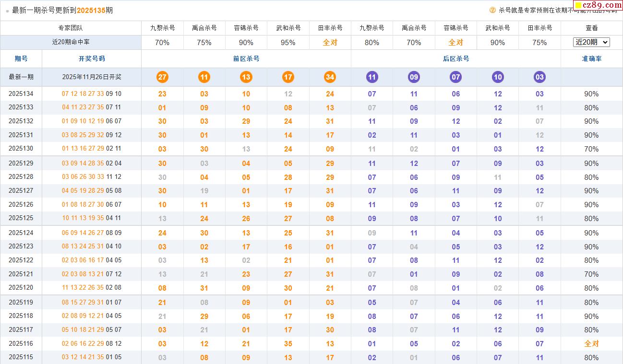Click the 准确率 column header
Image resolution: width=623 pixels, height=364 pixels.
point(591,59)
